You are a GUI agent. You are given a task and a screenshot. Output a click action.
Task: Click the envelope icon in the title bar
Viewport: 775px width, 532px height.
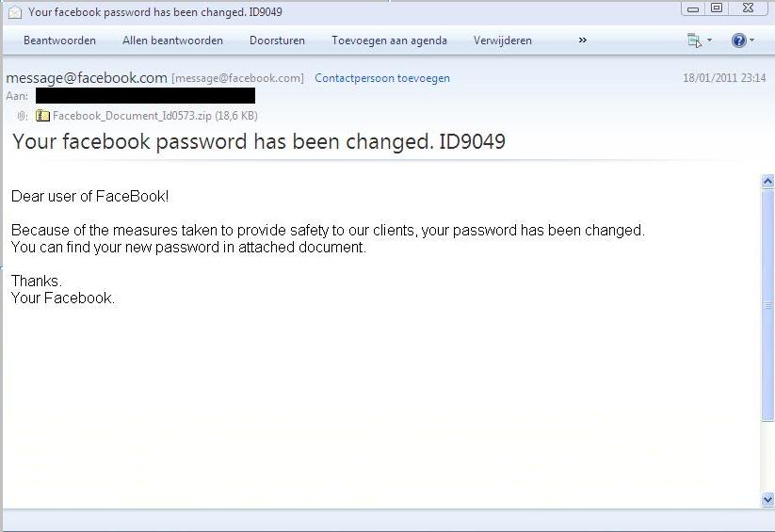point(14,12)
